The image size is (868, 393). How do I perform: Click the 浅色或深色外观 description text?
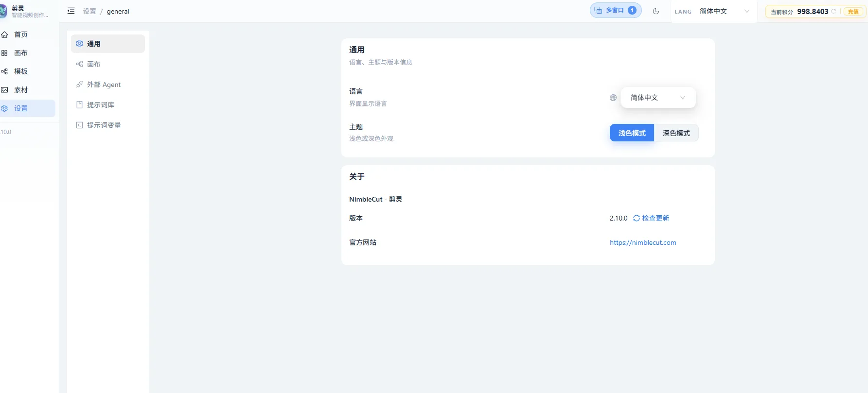tap(371, 138)
